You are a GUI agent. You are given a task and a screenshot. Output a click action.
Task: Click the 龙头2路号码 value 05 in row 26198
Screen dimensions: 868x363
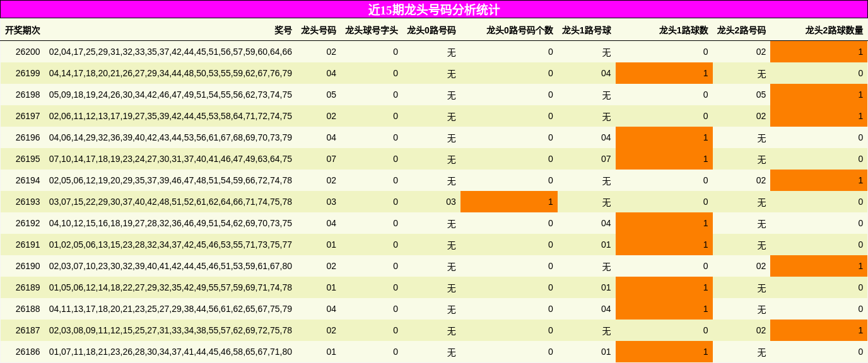click(x=761, y=95)
